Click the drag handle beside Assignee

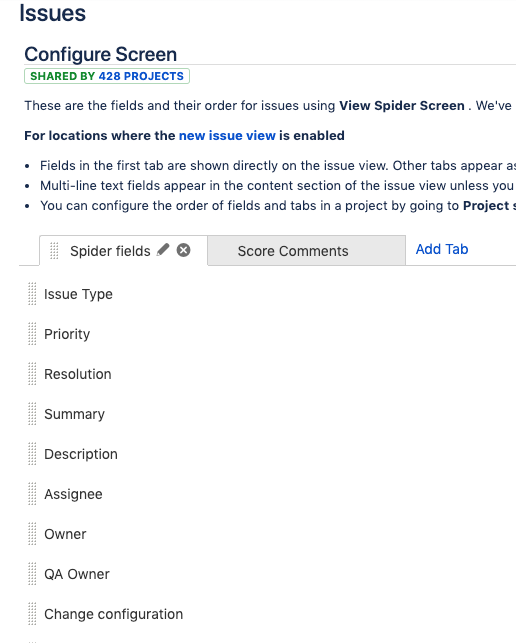click(x=32, y=494)
